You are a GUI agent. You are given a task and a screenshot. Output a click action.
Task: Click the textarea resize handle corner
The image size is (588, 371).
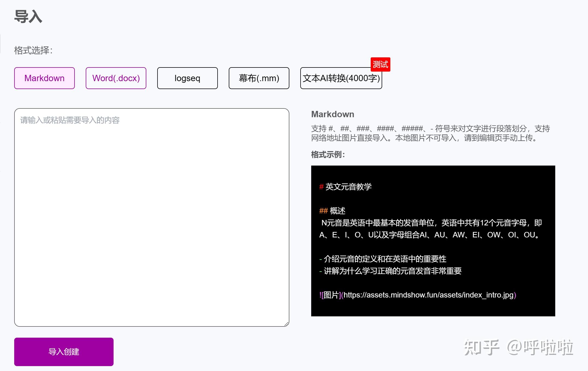[x=286, y=324]
